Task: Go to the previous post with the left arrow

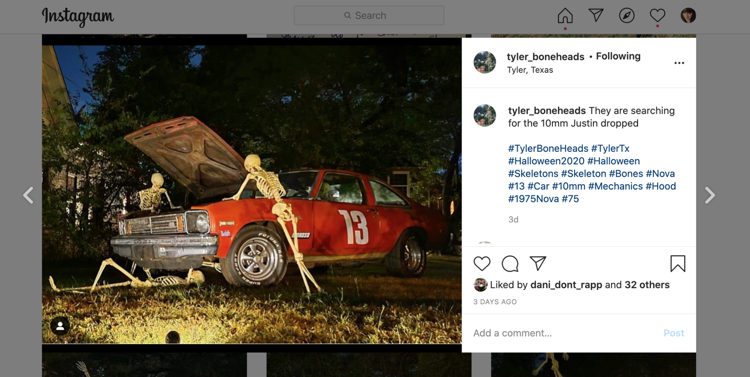Action: (28, 195)
